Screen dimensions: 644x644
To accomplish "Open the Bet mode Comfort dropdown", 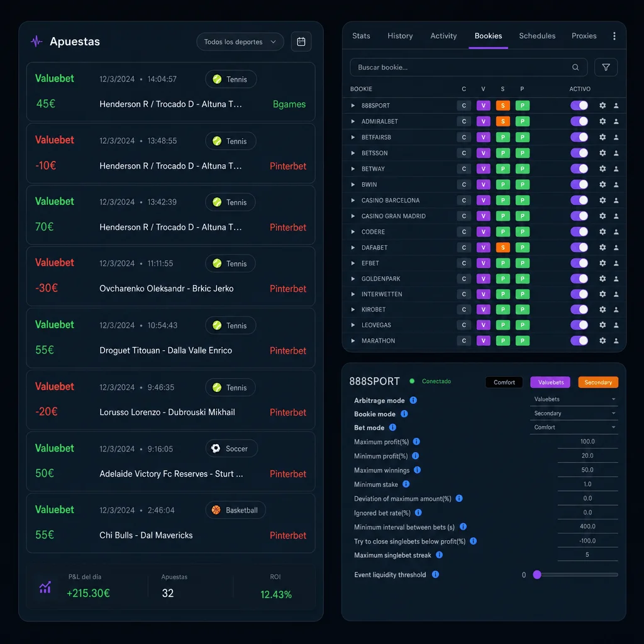I will pyautogui.click(x=574, y=427).
